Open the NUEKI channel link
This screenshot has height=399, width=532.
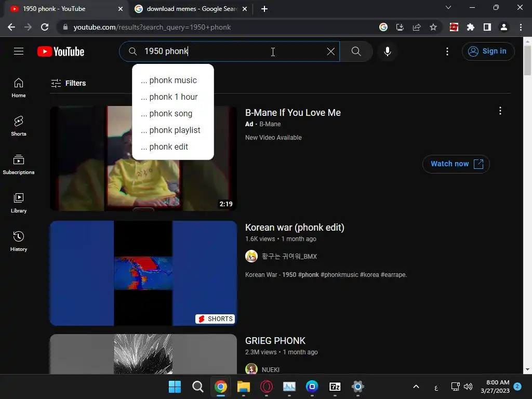tap(270, 369)
